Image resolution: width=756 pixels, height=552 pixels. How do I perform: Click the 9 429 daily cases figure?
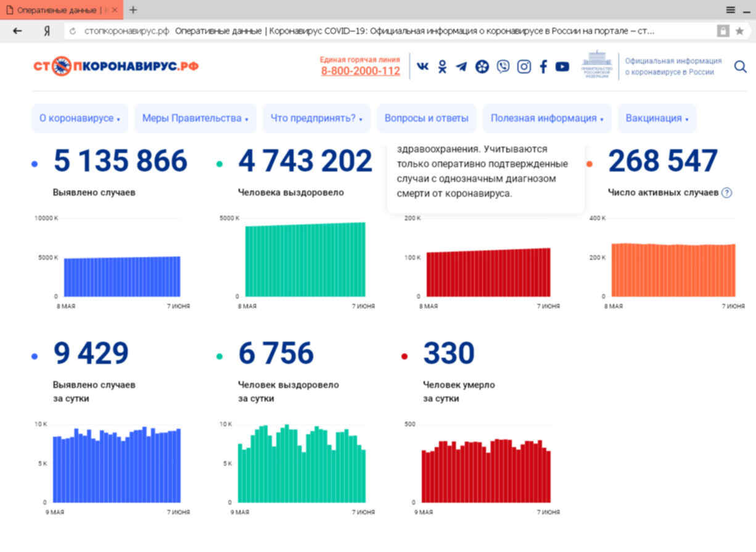[x=91, y=353]
